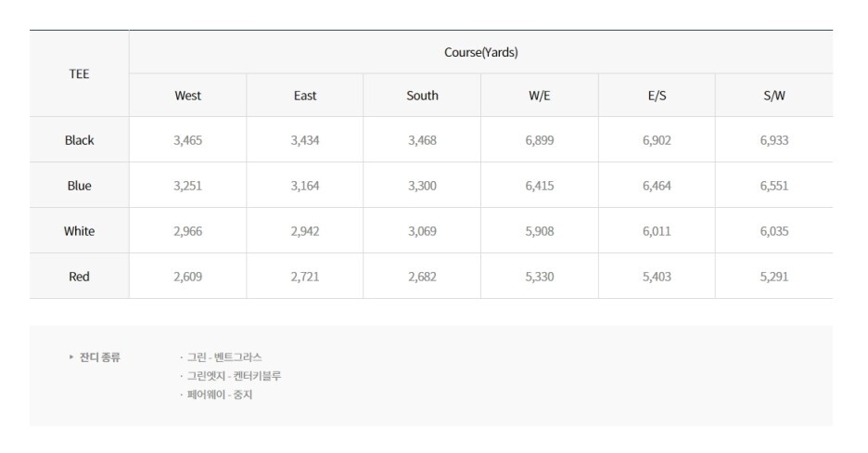Screen dimensions: 868x453
Task: Click the Black tee row label
Action: [x=79, y=140]
